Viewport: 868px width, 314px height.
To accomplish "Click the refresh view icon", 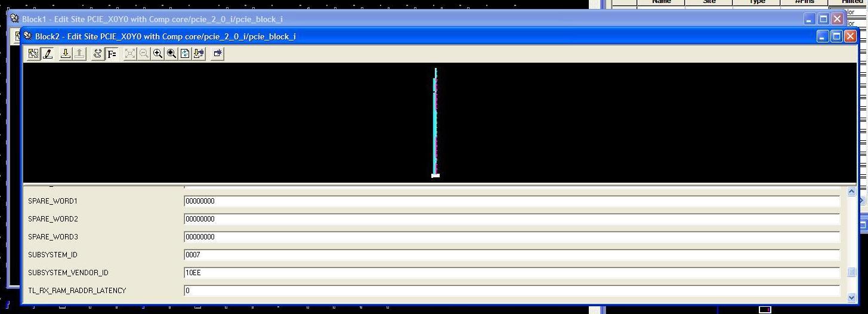I will pos(185,54).
